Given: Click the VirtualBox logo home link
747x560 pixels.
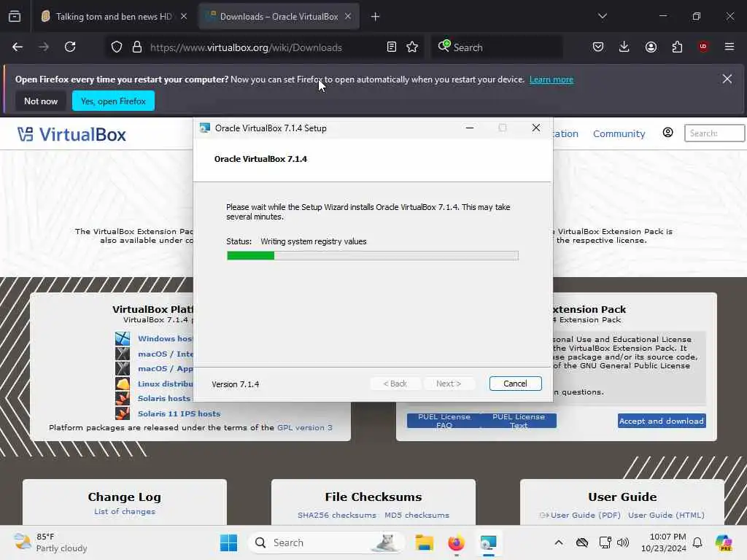Looking at the screenshot, I should (72, 134).
